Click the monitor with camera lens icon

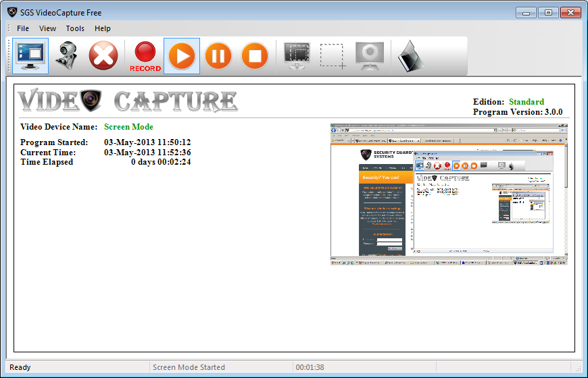click(x=370, y=56)
